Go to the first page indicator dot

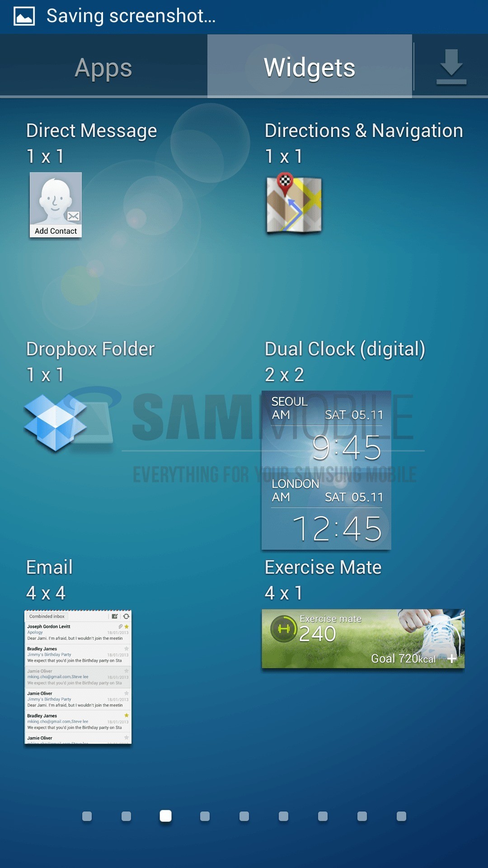click(87, 816)
